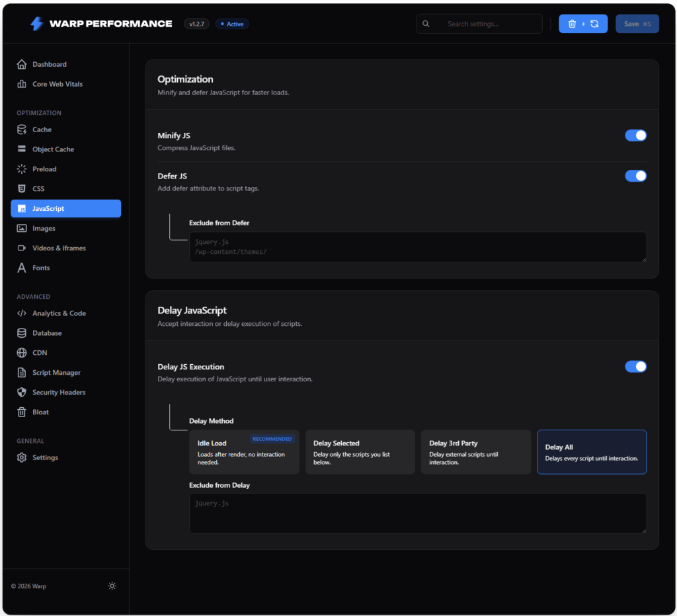677x616 pixels.
Task: Select the Preload spinner icon
Action: pos(22,169)
